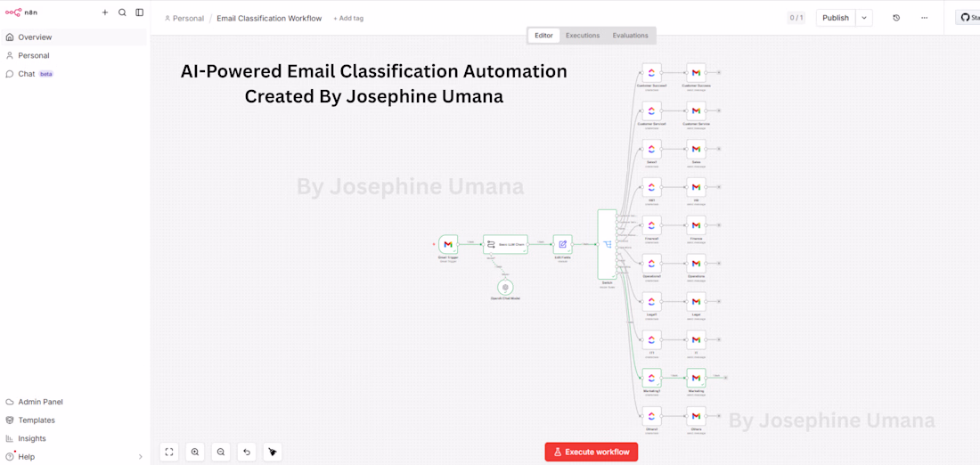Image resolution: width=980 pixels, height=465 pixels.
Task: Select the HR Gmail node
Action: 697,187
